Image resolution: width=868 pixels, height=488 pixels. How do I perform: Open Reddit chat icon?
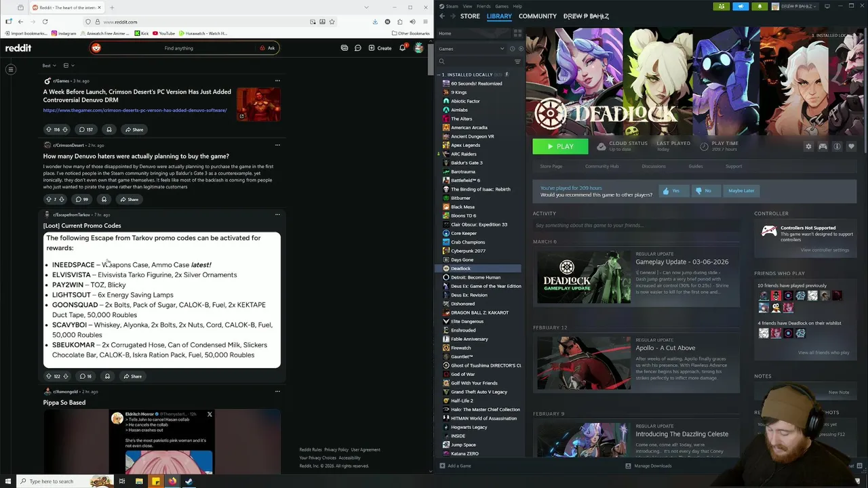358,48
